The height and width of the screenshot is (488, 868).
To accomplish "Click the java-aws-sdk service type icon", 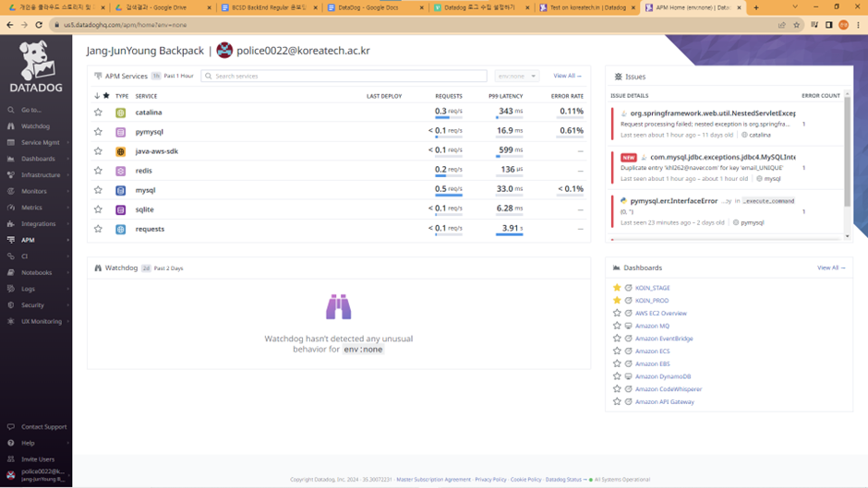I will pos(120,151).
